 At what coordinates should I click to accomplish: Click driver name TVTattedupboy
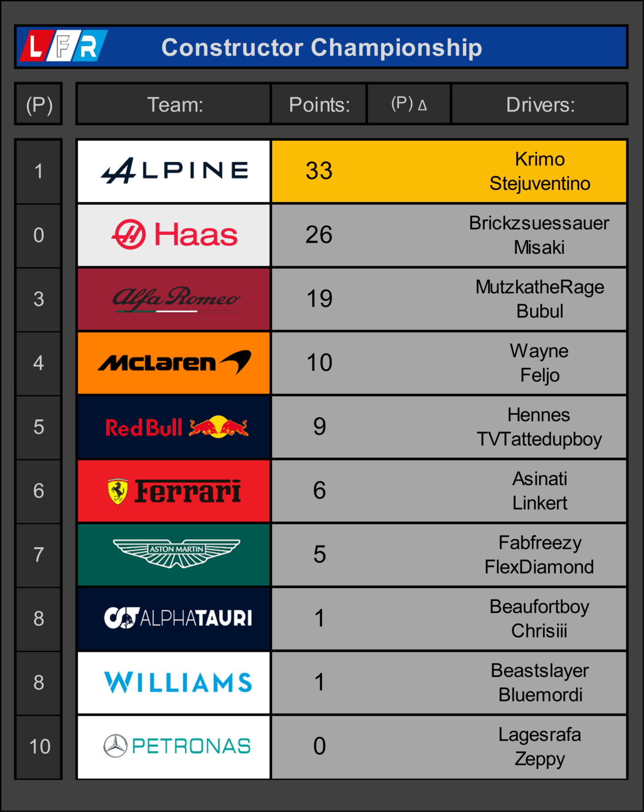point(539,439)
